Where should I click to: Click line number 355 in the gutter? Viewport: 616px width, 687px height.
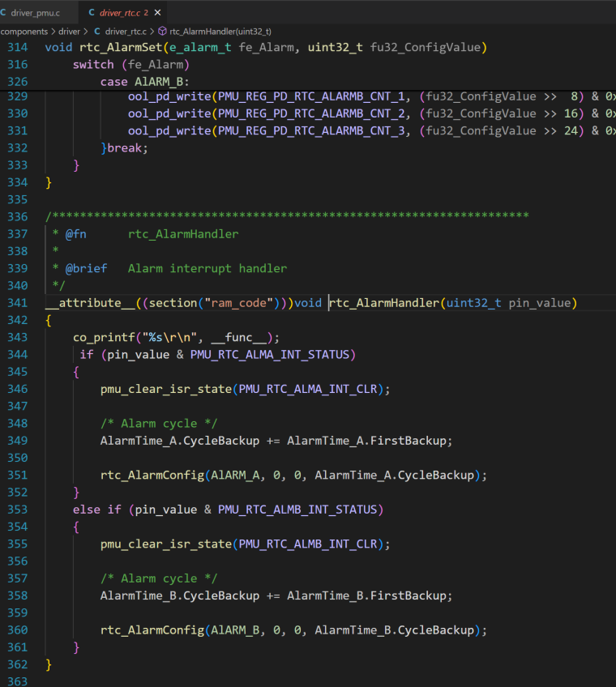point(17,544)
